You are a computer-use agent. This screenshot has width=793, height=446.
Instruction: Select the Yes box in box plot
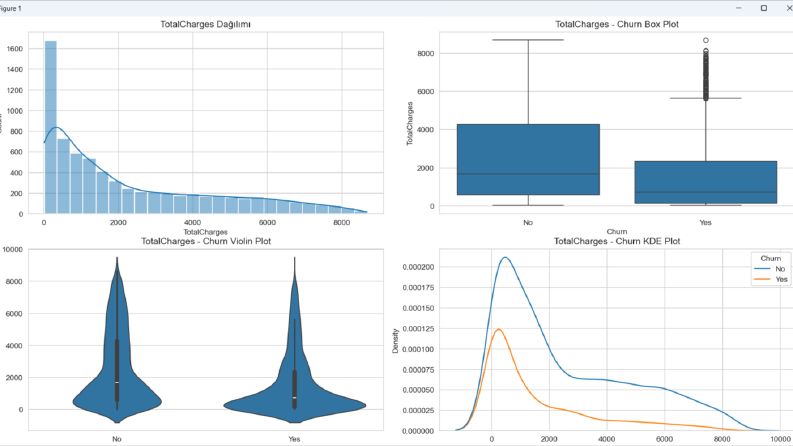click(706, 183)
